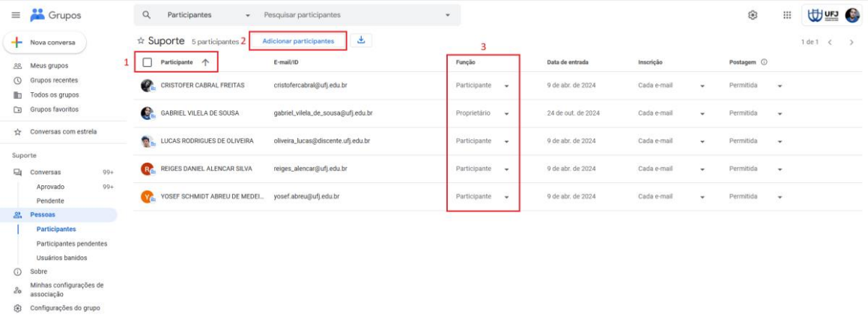Open the Participantes search scope dropdown
The image size is (868, 324).
[x=209, y=15]
